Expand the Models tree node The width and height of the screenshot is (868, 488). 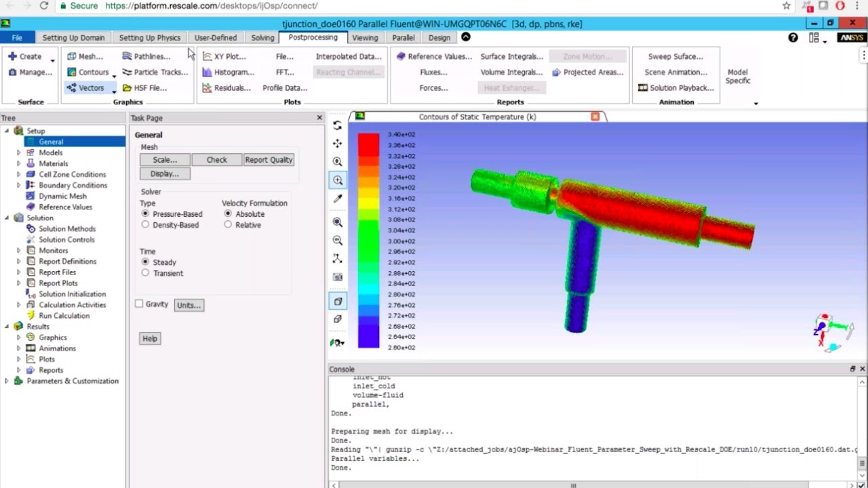point(18,152)
